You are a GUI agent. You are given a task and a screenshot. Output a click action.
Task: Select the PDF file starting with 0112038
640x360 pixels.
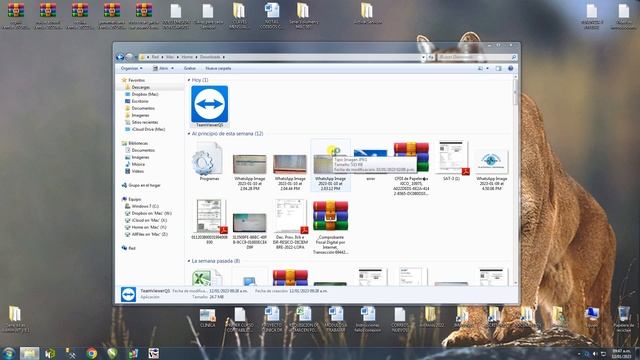click(209, 222)
